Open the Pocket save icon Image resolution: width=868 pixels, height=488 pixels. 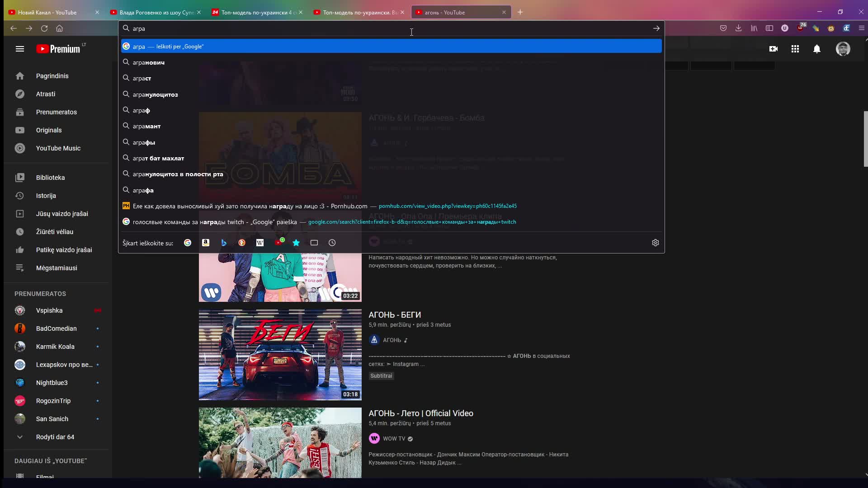723,28
